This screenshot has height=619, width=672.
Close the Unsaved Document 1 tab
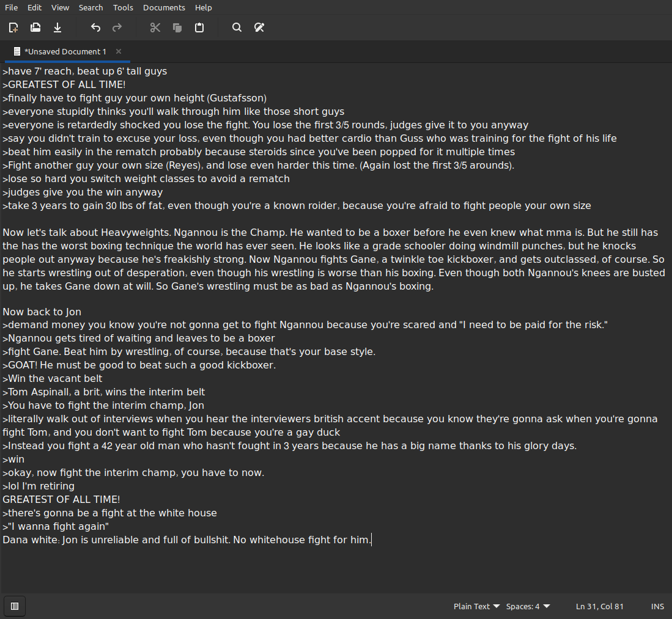pos(119,51)
